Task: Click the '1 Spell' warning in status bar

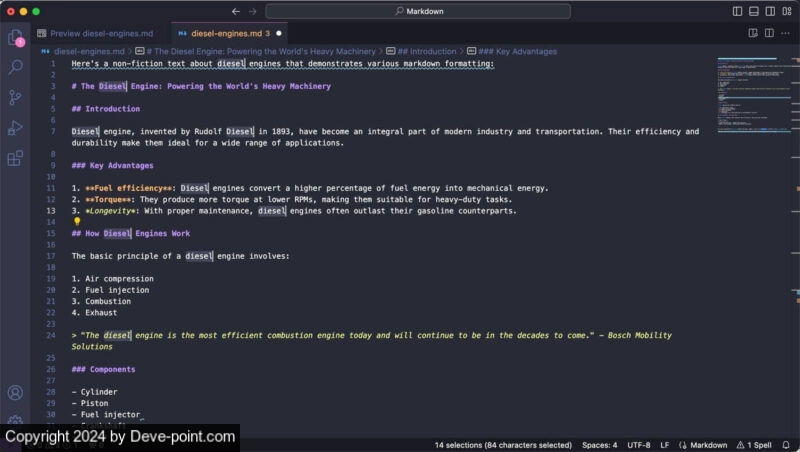Action: (755, 444)
